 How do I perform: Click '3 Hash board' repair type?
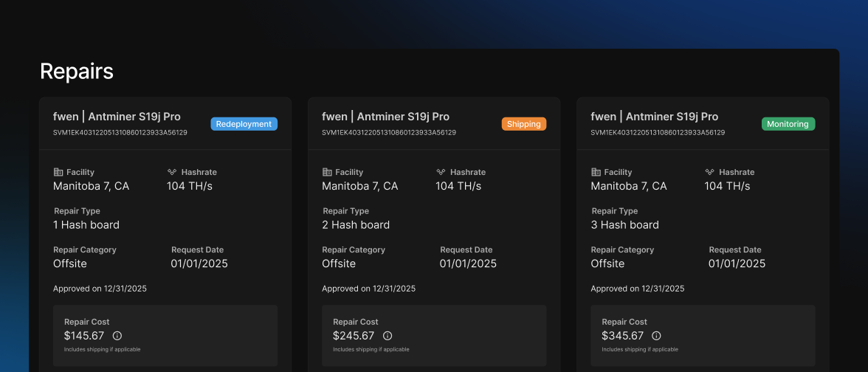tap(625, 224)
